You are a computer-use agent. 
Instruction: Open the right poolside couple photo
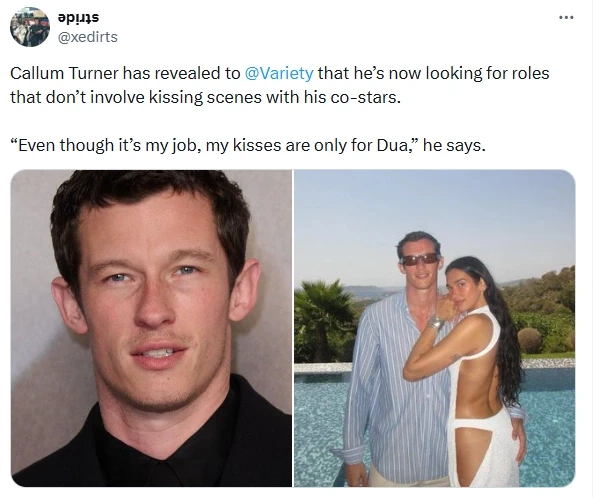pos(435,328)
